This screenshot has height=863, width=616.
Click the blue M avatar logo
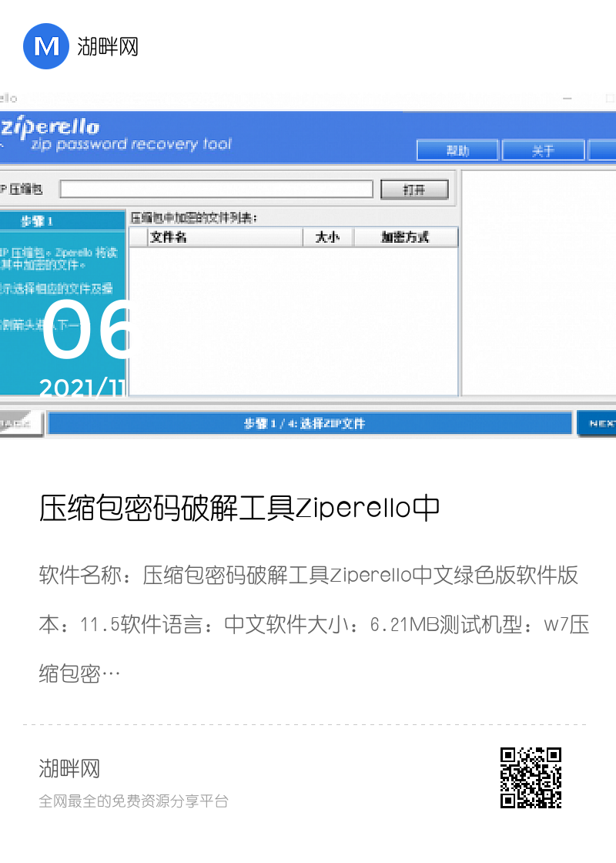pyautogui.click(x=46, y=46)
